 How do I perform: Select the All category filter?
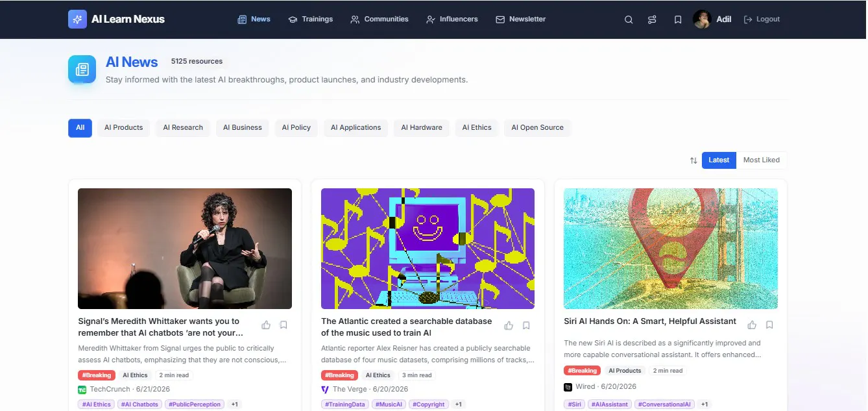(x=80, y=128)
